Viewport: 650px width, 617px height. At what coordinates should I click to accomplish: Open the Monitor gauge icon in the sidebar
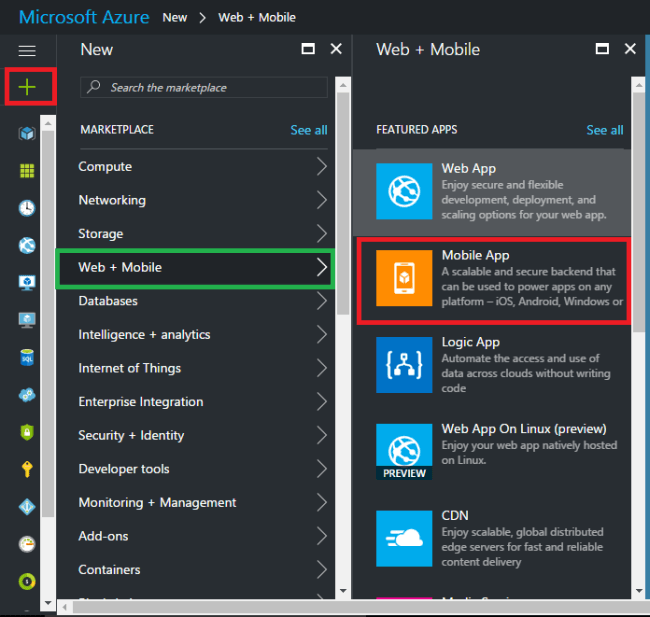[x=27, y=544]
